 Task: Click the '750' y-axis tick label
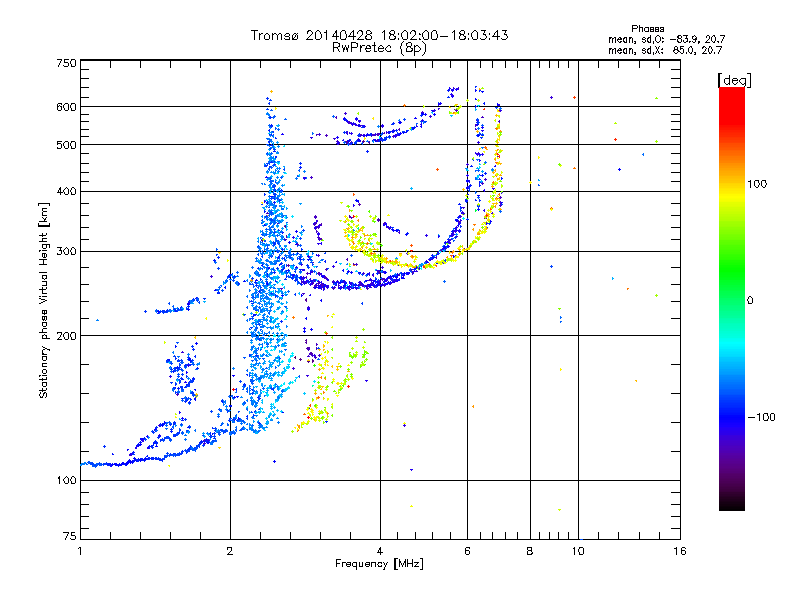[66, 63]
